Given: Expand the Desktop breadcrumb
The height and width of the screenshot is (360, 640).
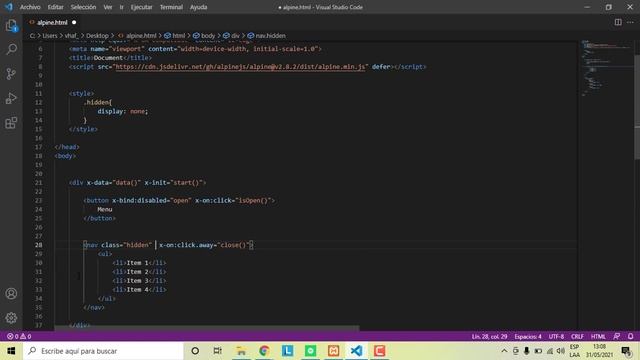Looking at the screenshot, I should pyautogui.click(x=97, y=36).
